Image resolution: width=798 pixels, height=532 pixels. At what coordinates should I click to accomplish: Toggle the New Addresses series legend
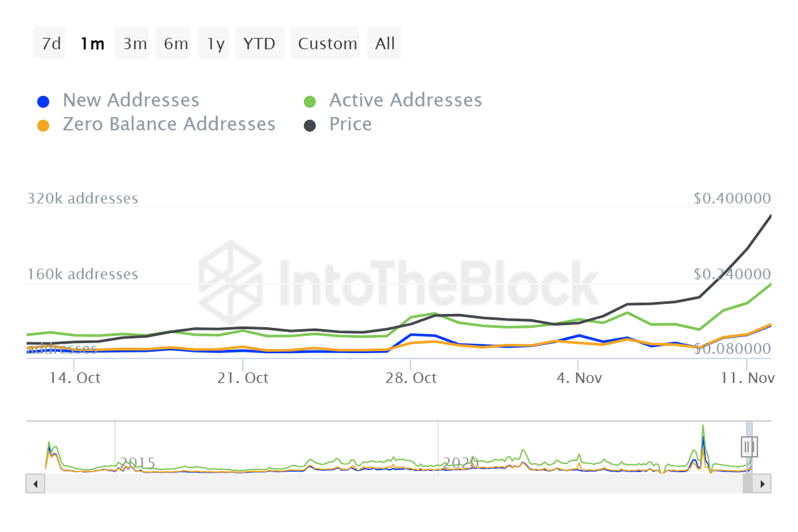130,100
